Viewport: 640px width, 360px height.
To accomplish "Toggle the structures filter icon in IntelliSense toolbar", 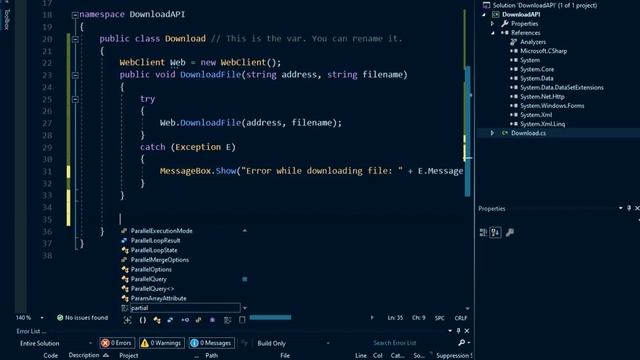I will click(170, 320).
